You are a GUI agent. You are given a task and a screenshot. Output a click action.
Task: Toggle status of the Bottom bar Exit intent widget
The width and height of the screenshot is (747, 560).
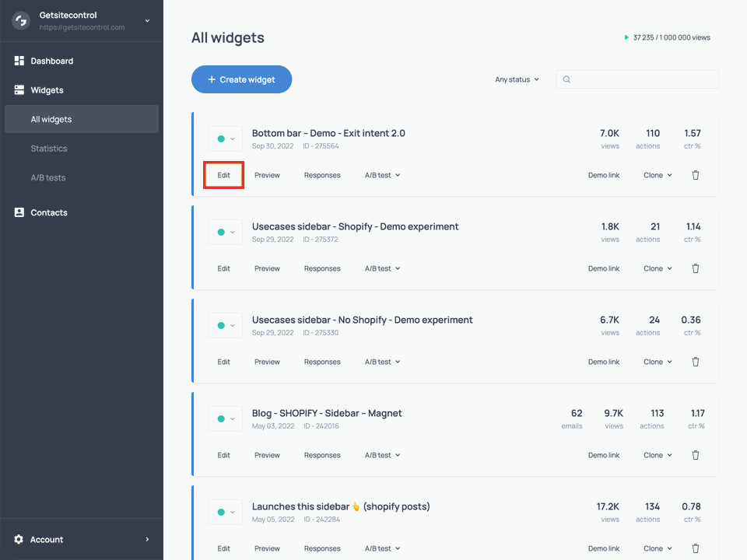(224, 138)
